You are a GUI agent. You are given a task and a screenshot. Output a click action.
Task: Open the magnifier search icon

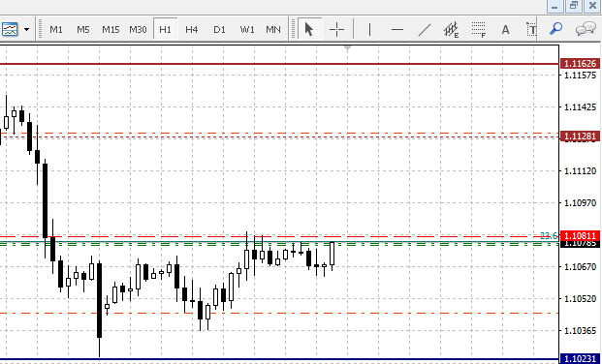coord(555,29)
